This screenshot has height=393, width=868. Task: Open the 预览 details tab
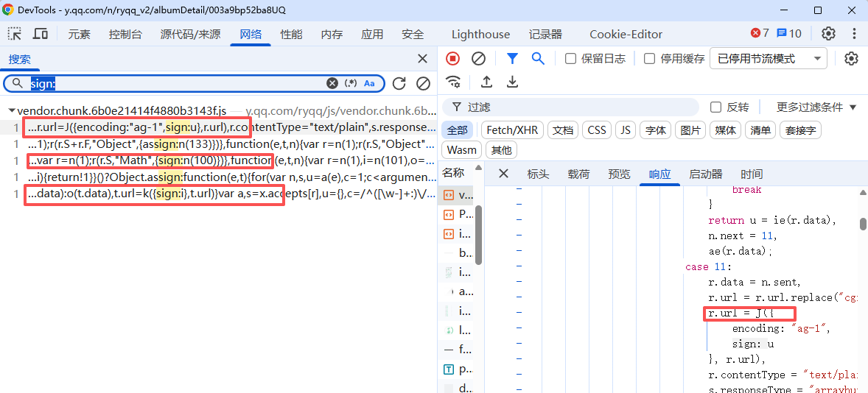[619, 174]
